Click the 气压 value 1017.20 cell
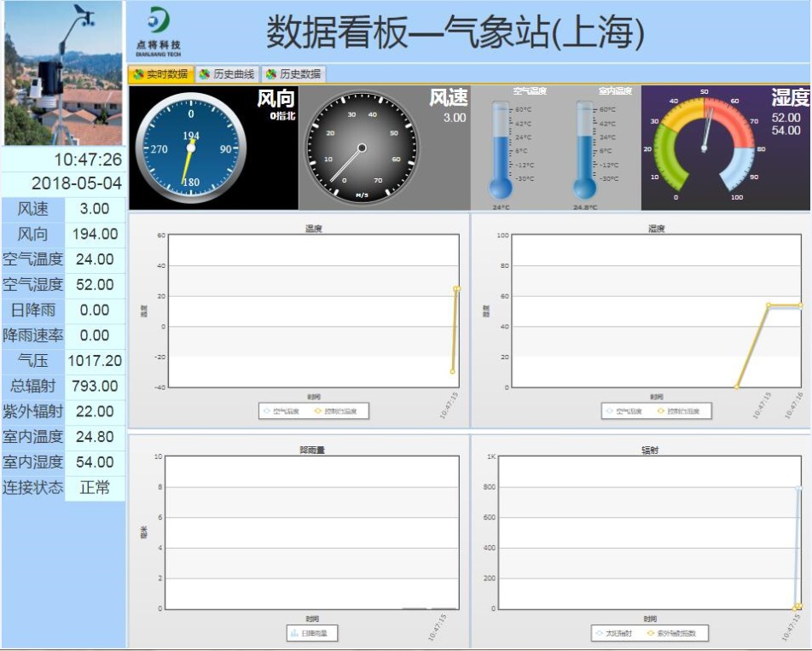Viewport: 812px width, 651px height. tap(95, 361)
